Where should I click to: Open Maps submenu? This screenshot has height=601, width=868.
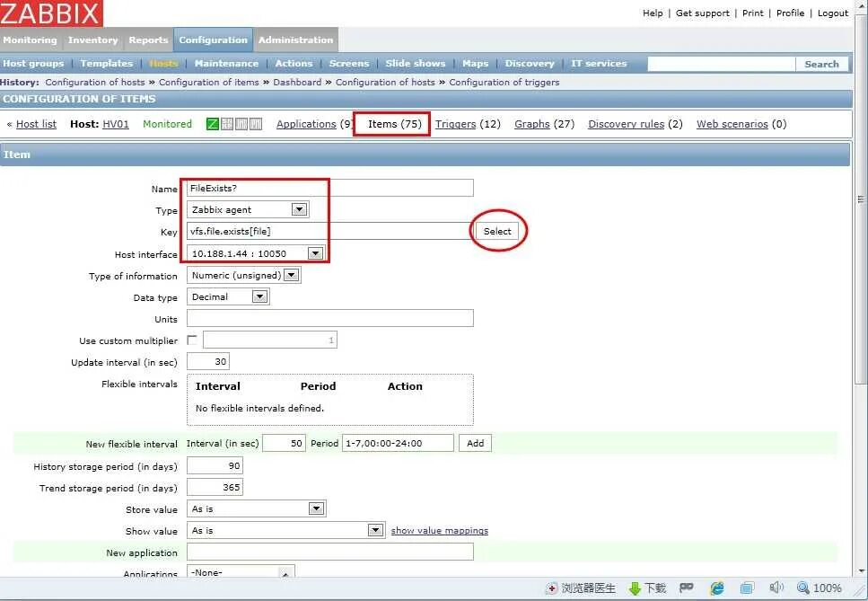476,63
